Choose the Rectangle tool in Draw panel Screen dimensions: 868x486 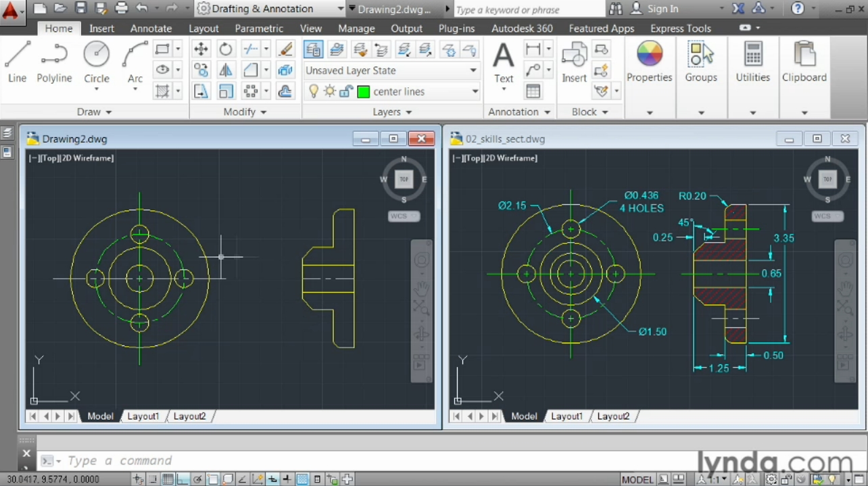point(162,49)
